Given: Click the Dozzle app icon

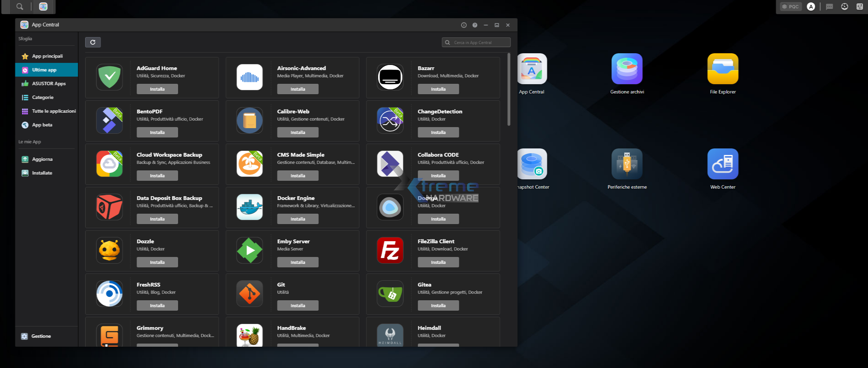Looking at the screenshot, I should point(109,250).
